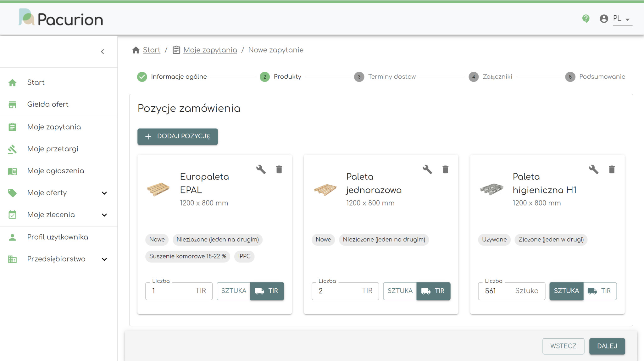Switch Paleta jednorazowa unit to Sztuka
644x361 pixels.
(400, 291)
